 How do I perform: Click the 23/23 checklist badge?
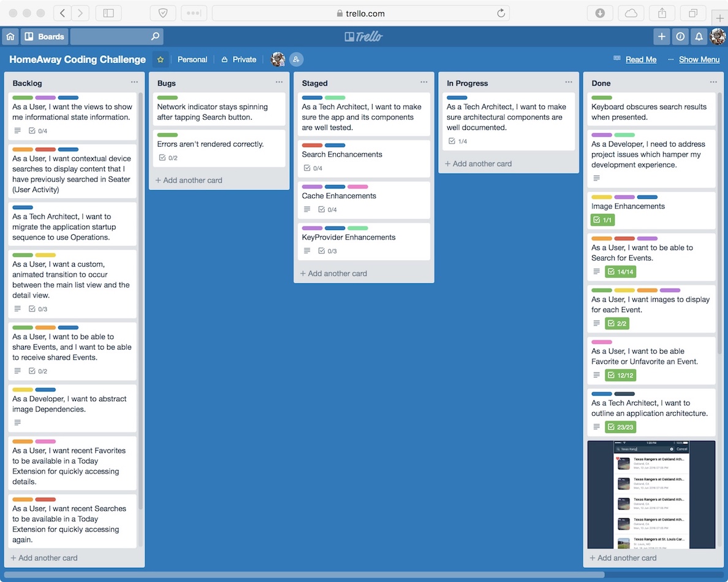[x=621, y=427]
